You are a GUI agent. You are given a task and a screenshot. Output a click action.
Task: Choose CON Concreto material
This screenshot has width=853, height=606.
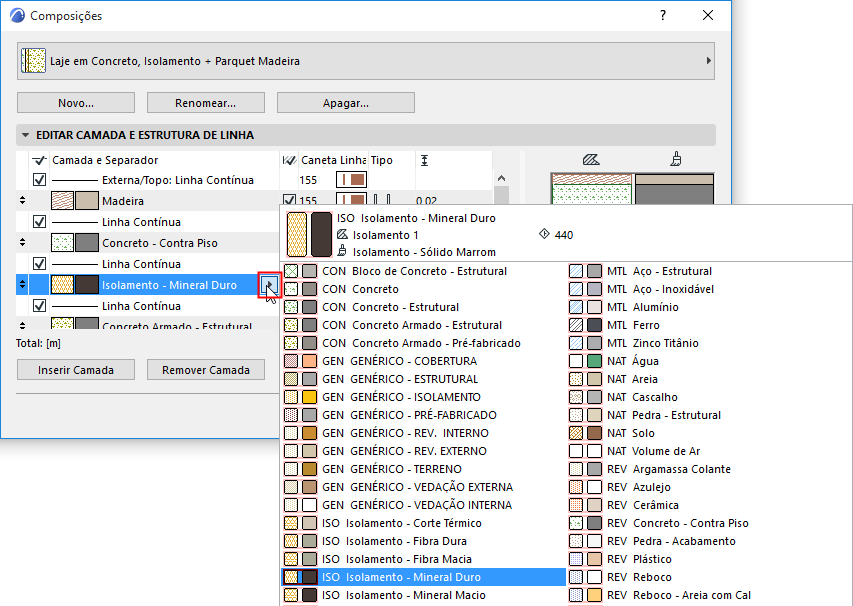[423, 289]
